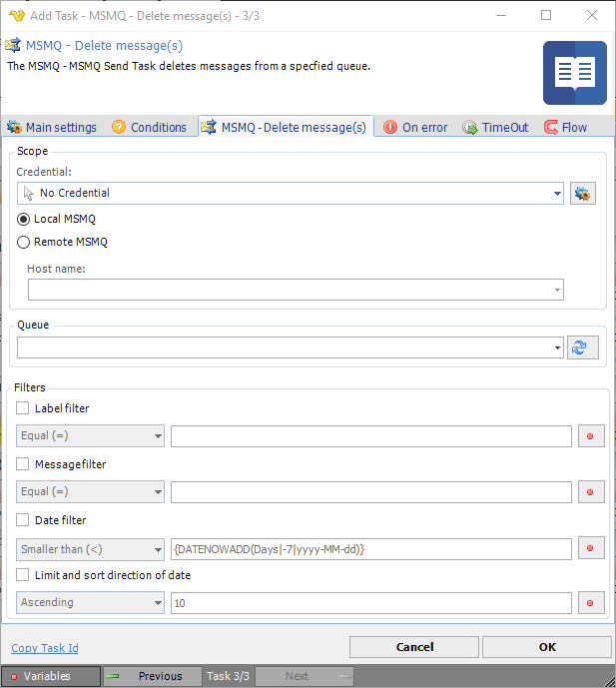Viewport: 616px width, 688px height.
Task: Open the large blue help book icon
Action: point(574,73)
